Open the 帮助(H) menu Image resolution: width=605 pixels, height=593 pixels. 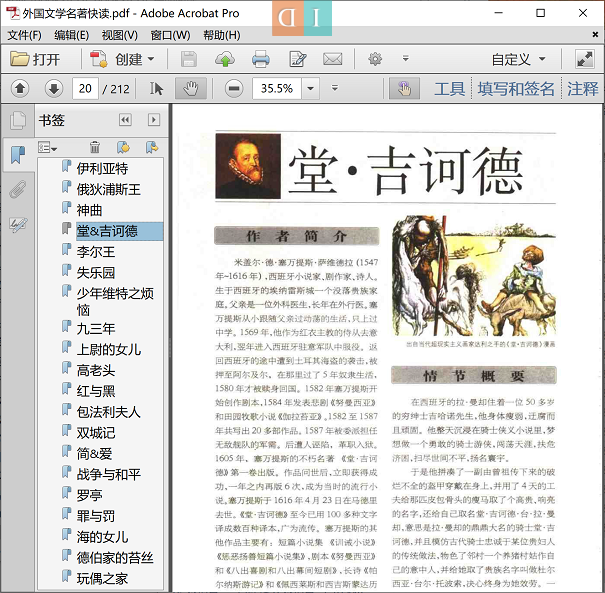[x=222, y=35]
